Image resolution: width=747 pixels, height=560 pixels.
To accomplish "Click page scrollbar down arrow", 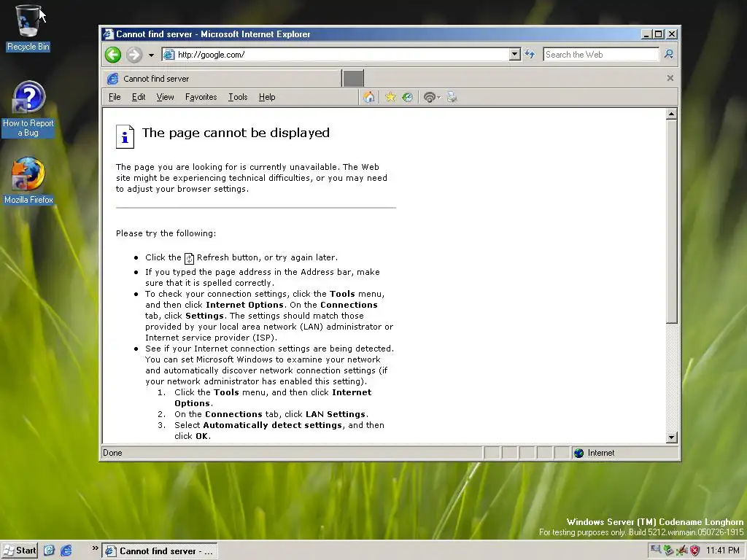I will (672, 437).
